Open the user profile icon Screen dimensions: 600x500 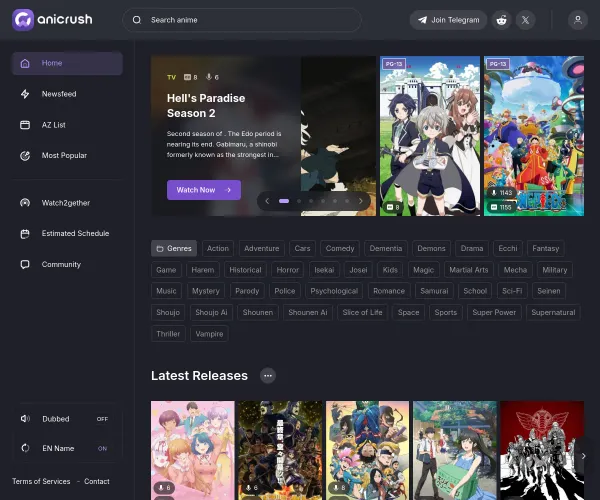pyautogui.click(x=577, y=19)
